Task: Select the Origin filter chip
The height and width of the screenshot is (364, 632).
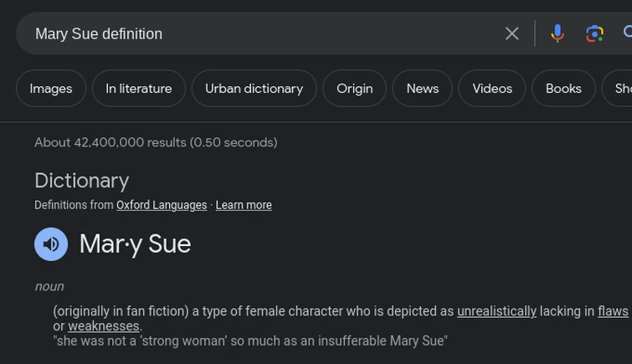Action: [354, 89]
